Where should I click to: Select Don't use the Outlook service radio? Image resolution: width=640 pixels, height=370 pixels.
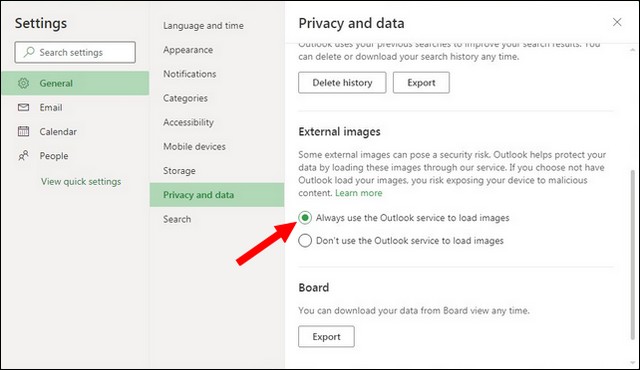coord(305,241)
